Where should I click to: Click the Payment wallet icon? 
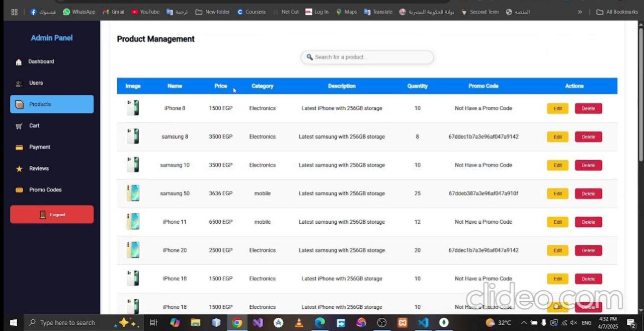[19, 147]
